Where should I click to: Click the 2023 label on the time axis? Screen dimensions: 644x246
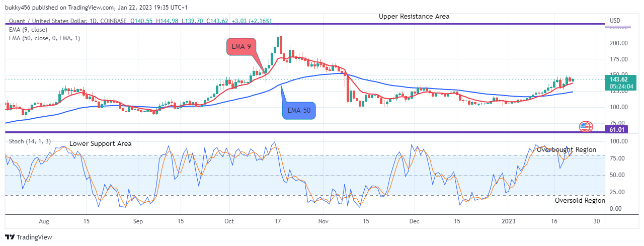point(509,221)
